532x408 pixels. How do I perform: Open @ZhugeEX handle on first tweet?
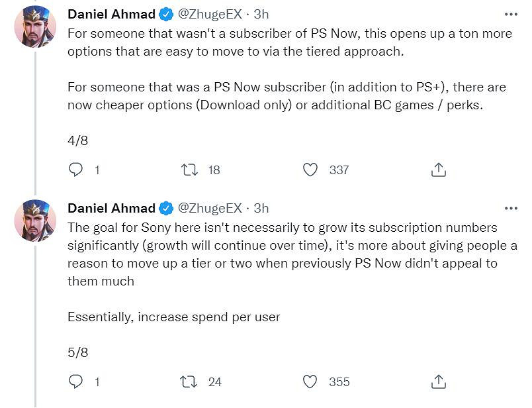click(210, 14)
